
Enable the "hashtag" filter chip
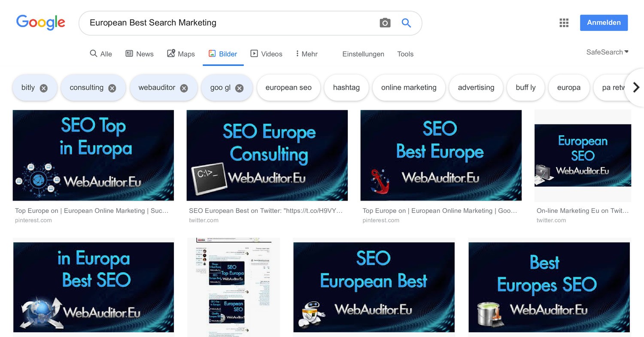[x=346, y=88]
